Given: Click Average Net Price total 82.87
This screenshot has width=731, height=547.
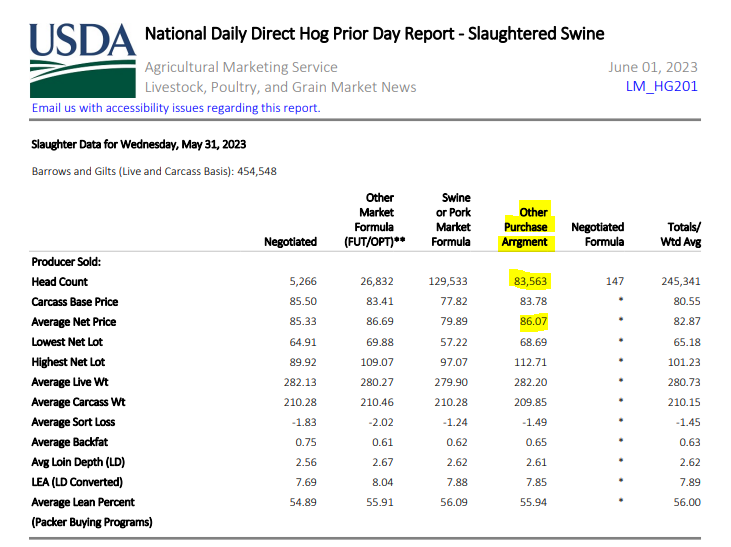Looking at the screenshot, I should click(687, 321).
